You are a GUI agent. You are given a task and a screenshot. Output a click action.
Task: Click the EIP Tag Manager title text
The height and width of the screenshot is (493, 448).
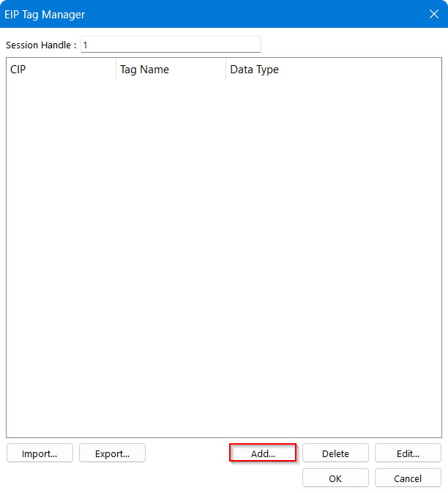pos(45,15)
